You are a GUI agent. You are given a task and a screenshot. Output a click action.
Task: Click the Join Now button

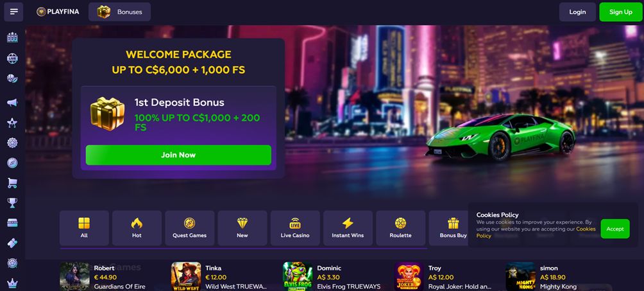[x=178, y=155]
